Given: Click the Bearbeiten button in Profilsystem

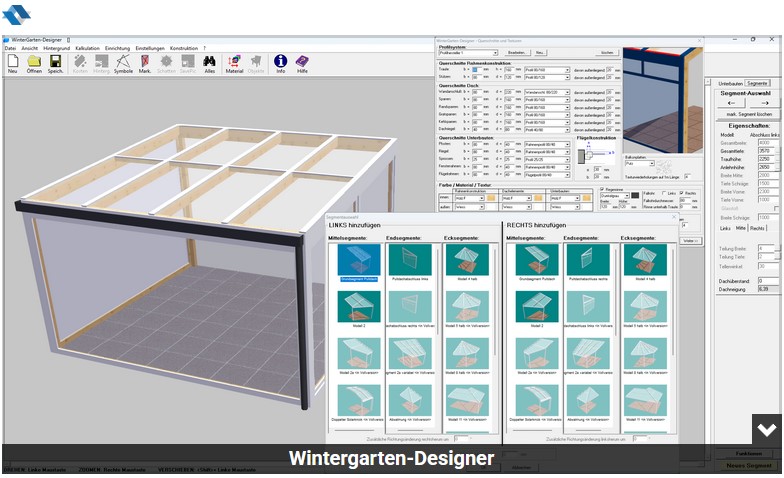Looking at the screenshot, I should tap(516, 52).
